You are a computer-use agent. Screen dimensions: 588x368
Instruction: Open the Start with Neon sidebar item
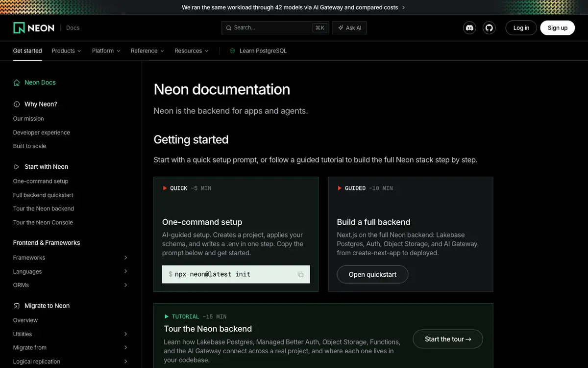tap(41, 167)
